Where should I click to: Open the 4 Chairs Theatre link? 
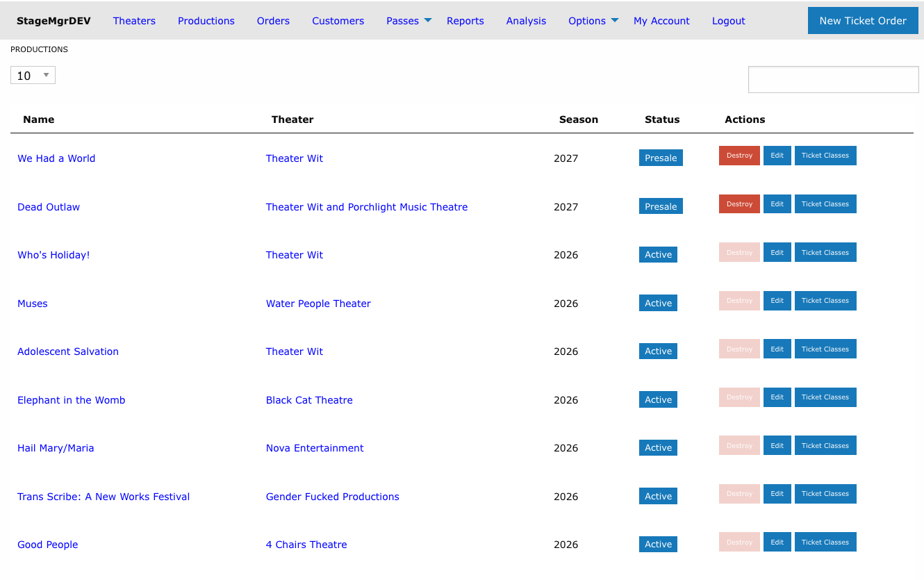[306, 545]
